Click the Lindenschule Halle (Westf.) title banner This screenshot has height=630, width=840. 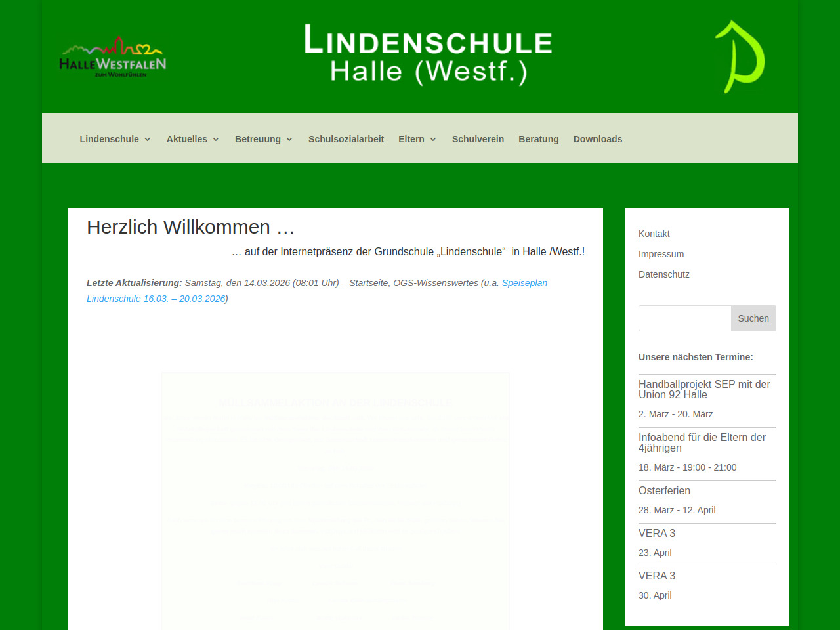pos(428,55)
